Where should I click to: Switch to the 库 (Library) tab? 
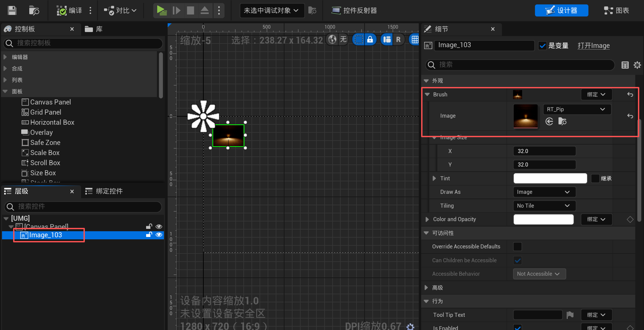point(94,29)
